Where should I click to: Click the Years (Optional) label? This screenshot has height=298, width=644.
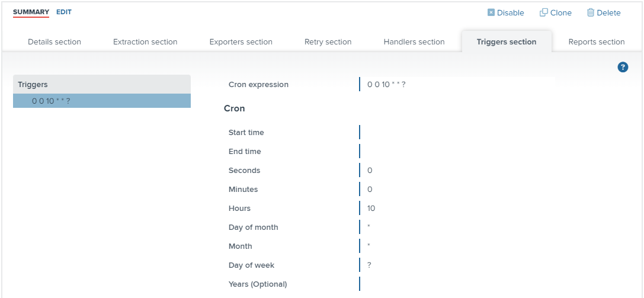[x=258, y=284]
